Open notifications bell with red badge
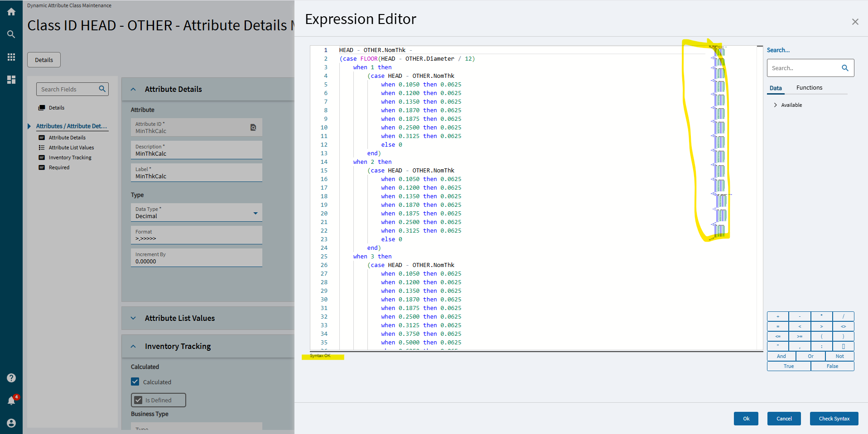 [11, 401]
